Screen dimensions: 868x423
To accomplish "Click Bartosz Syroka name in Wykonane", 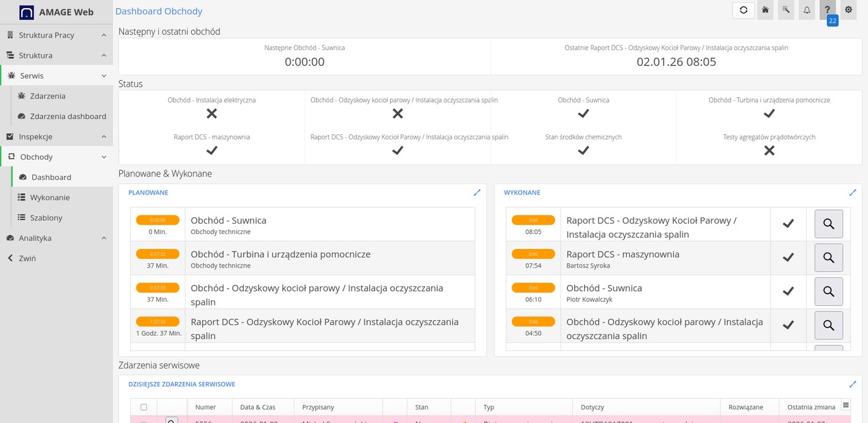I will (588, 266).
